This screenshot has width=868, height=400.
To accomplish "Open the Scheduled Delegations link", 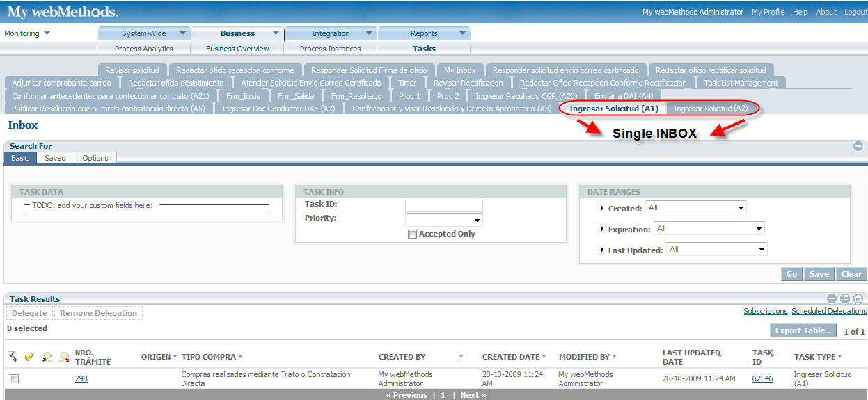I will (x=829, y=312).
